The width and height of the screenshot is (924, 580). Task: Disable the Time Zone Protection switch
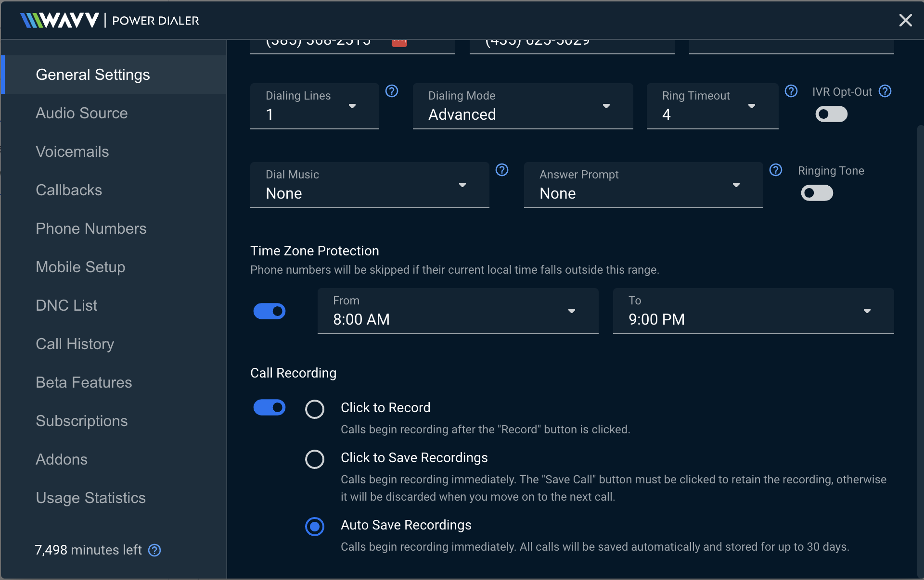269,311
